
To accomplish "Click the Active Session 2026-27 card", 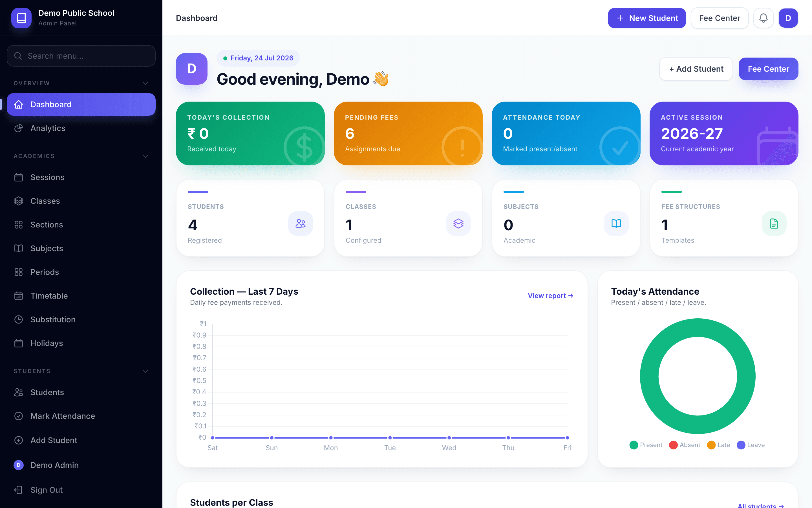I will coord(724,133).
